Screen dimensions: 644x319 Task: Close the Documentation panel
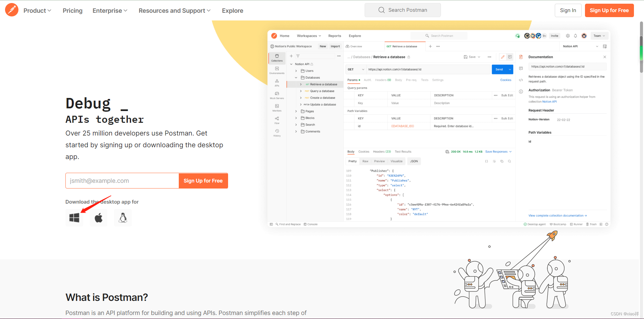[x=605, y=57]
